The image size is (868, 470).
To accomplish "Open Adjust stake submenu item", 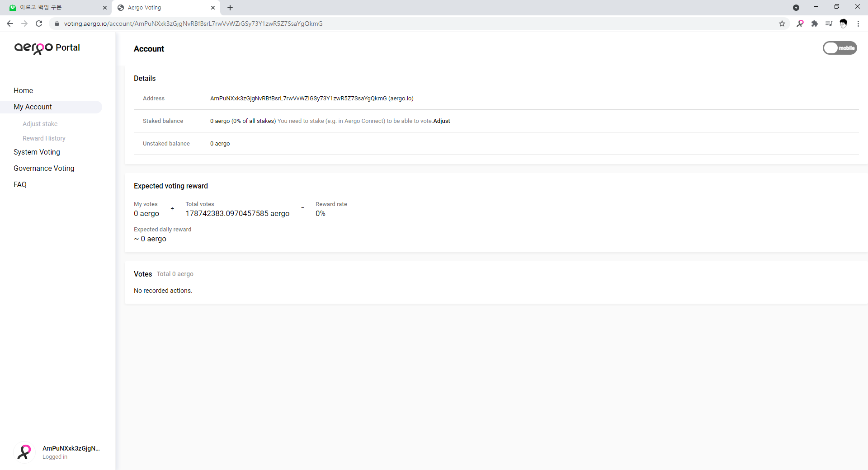I will pos(40,124).
